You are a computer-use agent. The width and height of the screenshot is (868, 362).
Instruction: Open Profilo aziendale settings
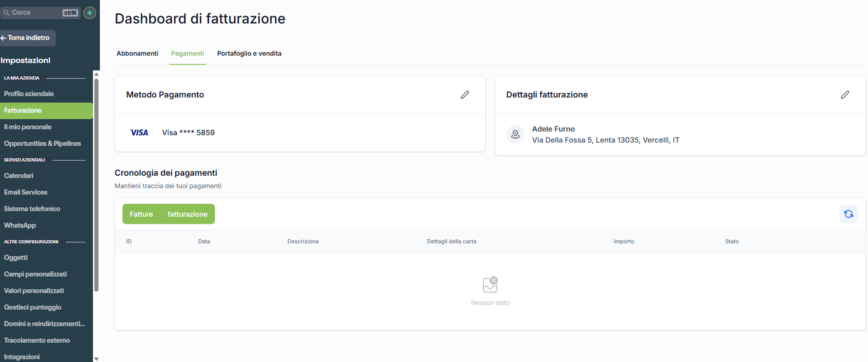pos(29,94)
